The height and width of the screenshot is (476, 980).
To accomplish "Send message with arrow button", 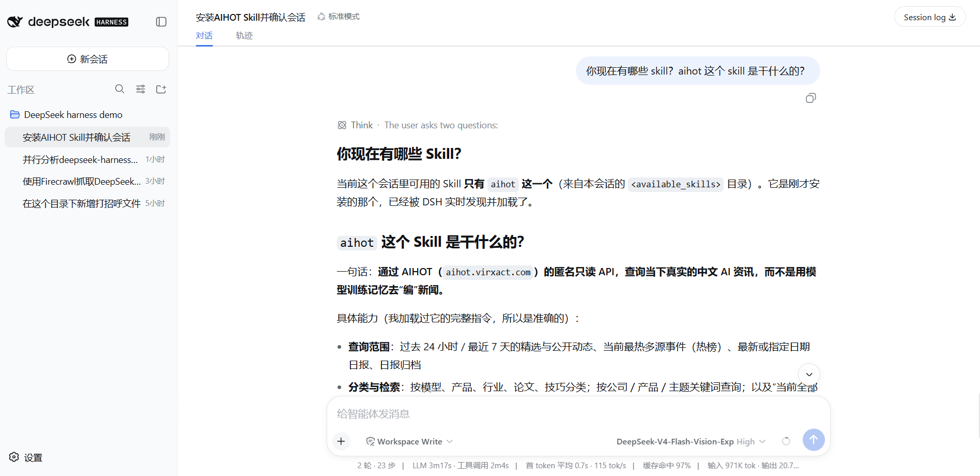I will point(814,440).
